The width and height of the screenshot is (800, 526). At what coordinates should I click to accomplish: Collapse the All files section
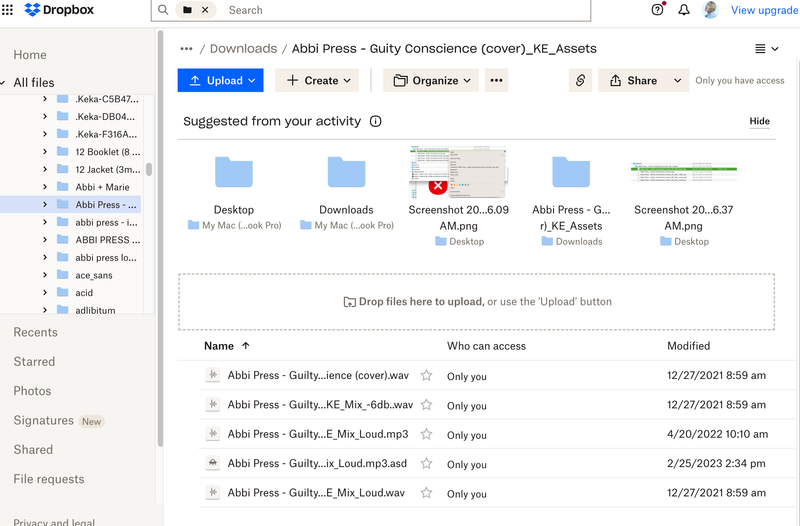click(4, 83)
